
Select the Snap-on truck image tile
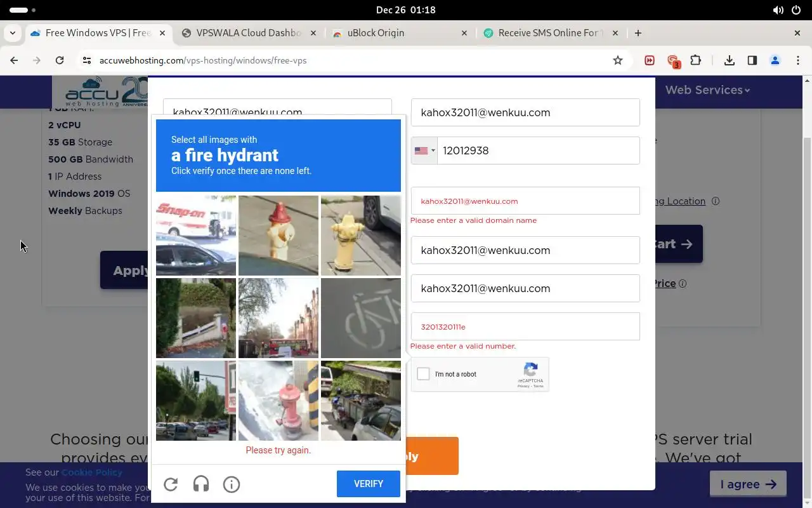(x=196, y=236)
